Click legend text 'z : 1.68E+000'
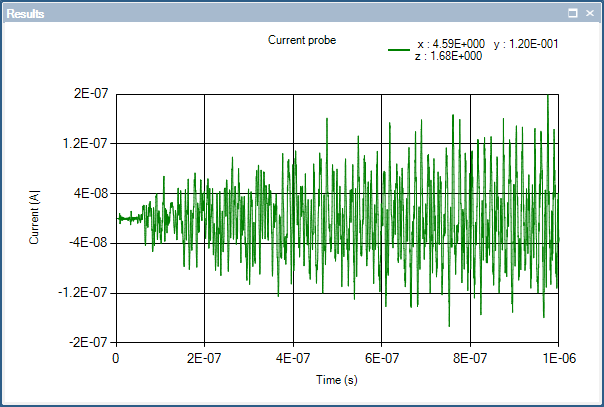 pos(448,56)
